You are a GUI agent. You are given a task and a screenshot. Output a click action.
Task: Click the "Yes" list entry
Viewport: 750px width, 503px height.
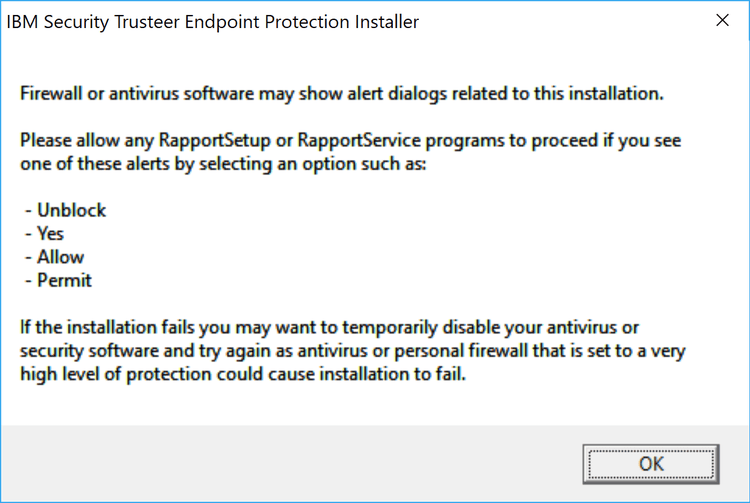pos(50,233)
